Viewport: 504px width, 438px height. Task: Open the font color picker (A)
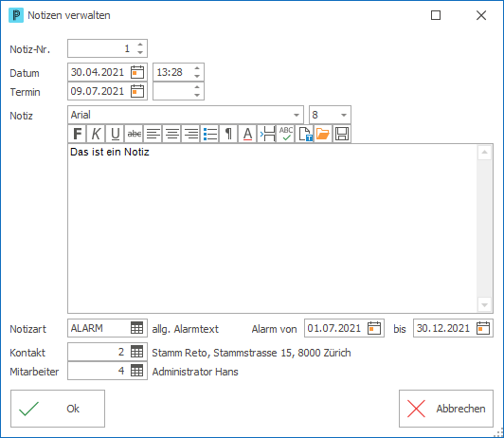[x=247, y=134]
